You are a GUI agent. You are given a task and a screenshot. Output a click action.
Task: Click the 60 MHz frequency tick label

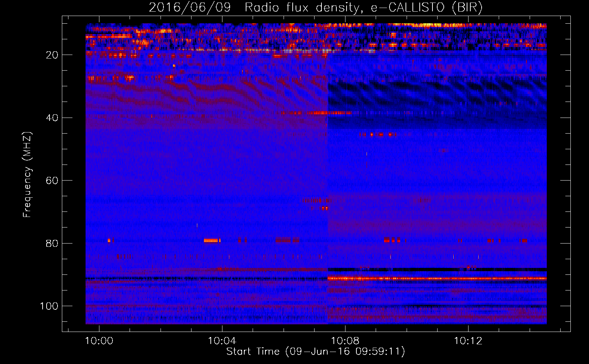tap(52, 181)
